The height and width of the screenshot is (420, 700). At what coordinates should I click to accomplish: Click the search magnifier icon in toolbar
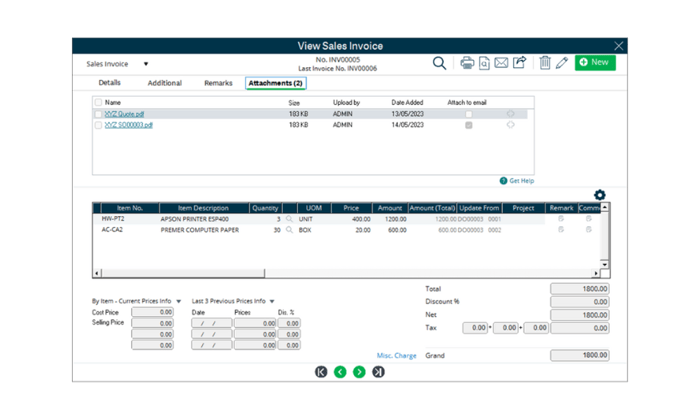tap(439, 63)
